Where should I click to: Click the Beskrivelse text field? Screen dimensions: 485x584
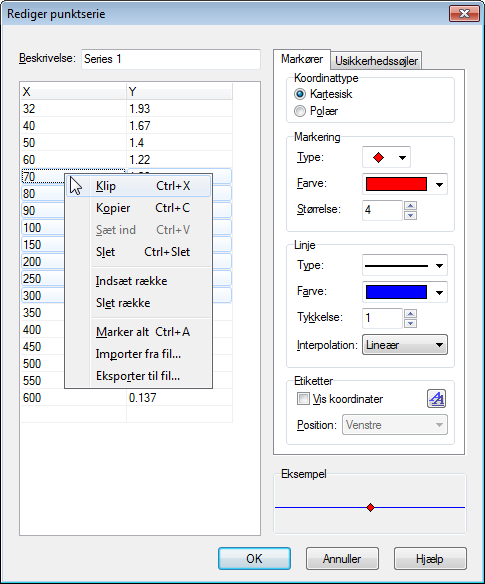pos(171,59)
